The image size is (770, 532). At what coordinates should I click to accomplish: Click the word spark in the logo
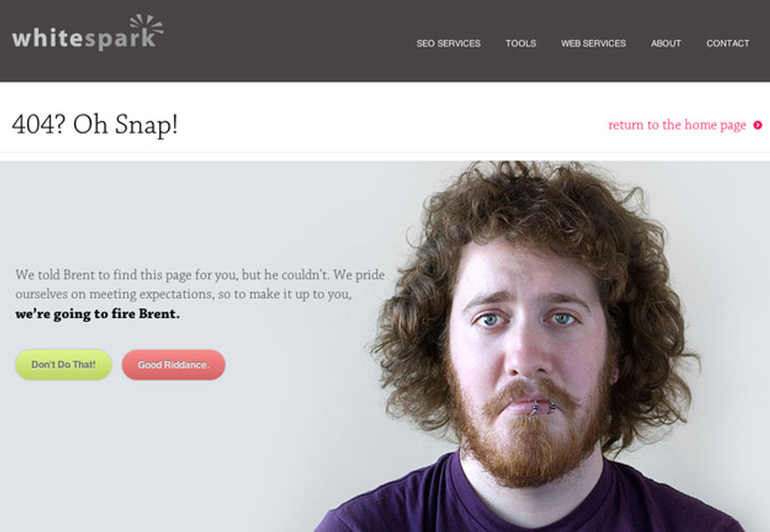[120, 39]
